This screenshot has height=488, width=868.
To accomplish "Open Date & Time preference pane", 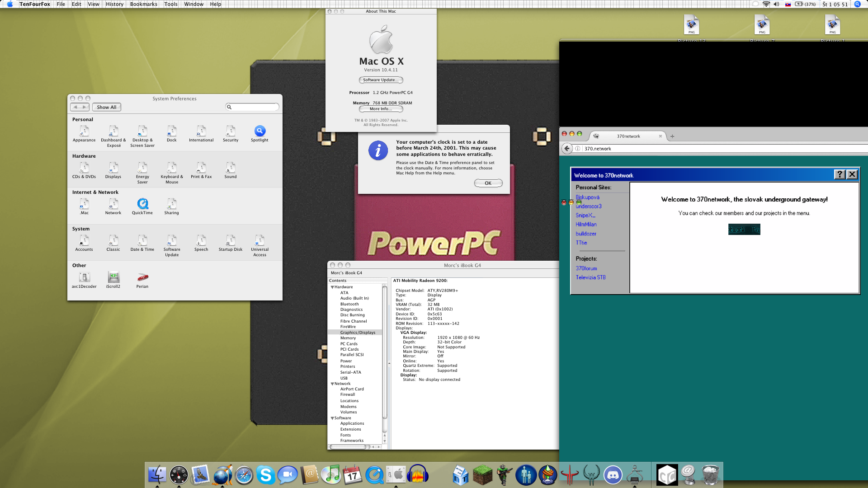I will 142,243.
